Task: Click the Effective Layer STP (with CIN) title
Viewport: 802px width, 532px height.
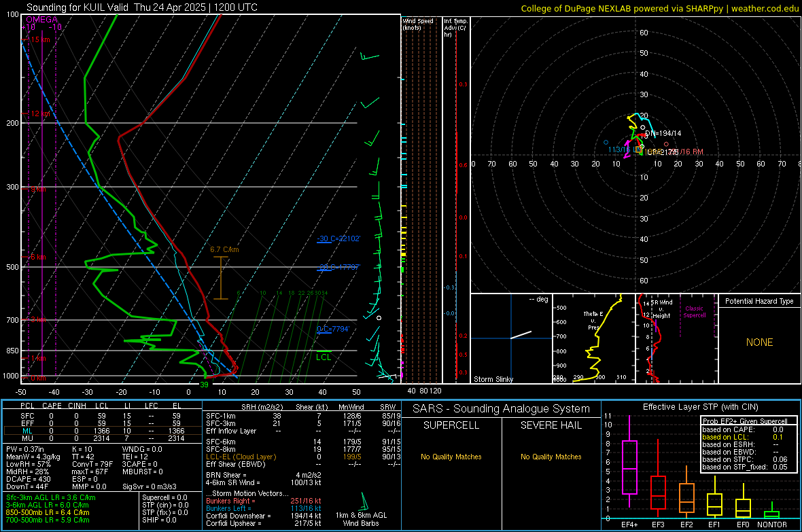Action: [x=700, y=407]
